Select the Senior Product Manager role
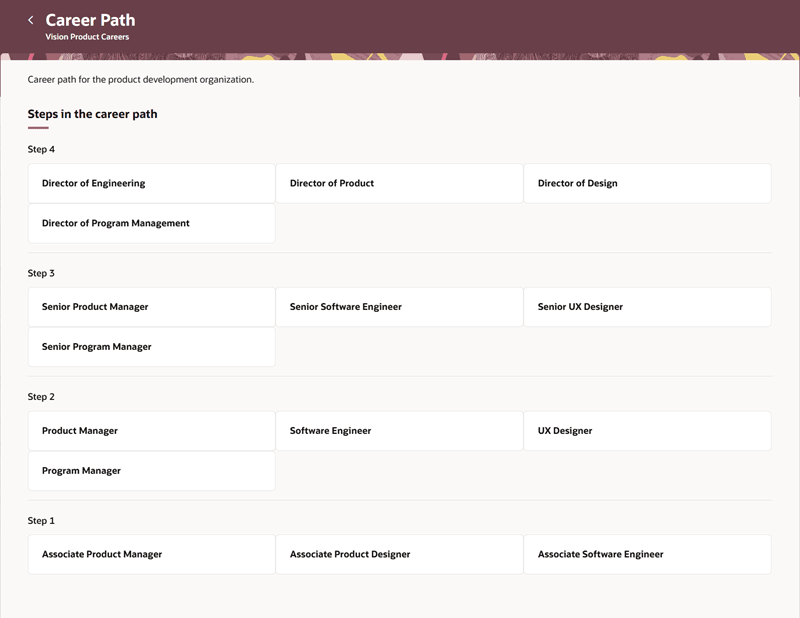The height and width of the screenshot is (618, 800). click(150, 307)
